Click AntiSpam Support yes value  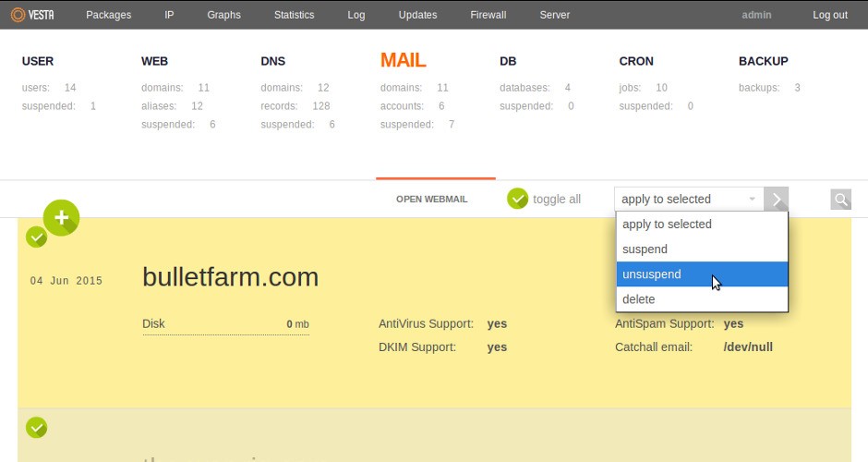(x=733, y=324)
